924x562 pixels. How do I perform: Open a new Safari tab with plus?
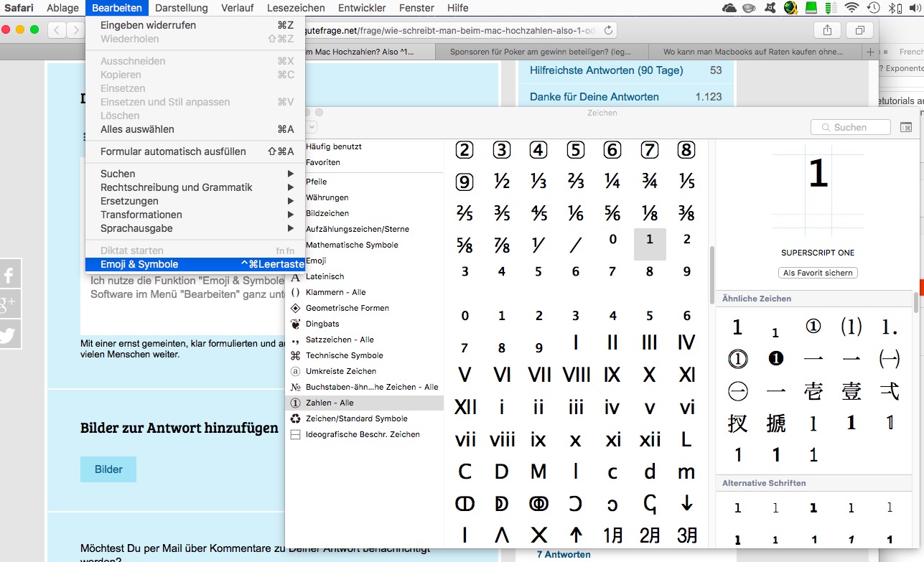coord(870,52)
